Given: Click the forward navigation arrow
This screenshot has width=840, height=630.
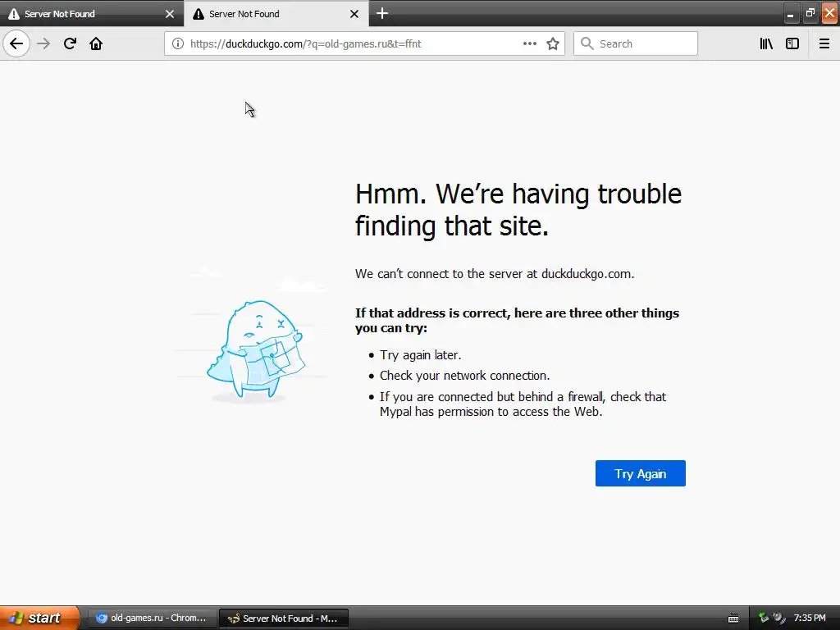Looking at the screenshot, I should point(43,43).
